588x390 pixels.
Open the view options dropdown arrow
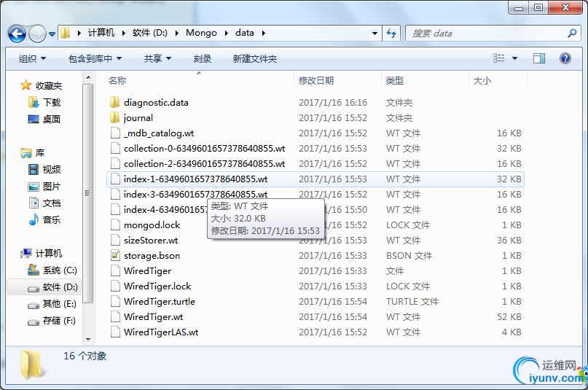[x=515, y=58]
